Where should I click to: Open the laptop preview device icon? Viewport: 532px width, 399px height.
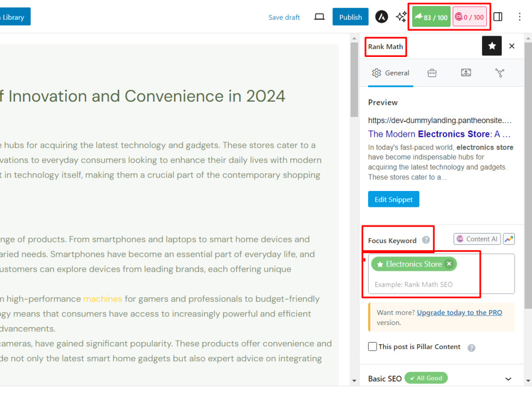point(319,16)
